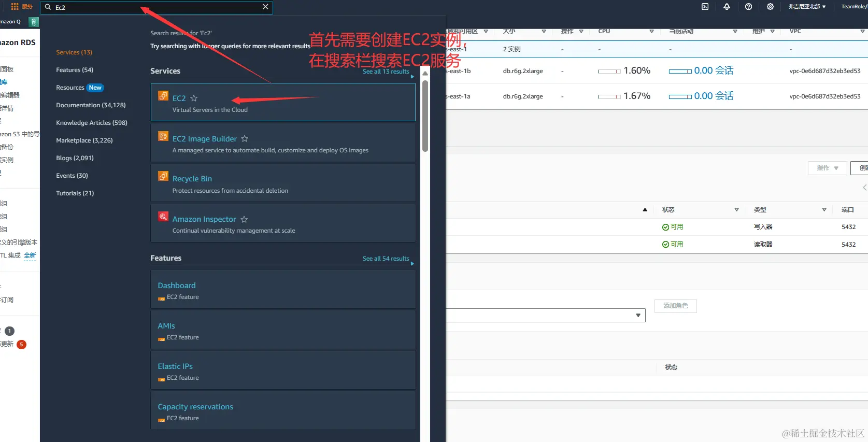Open the green icon beside Amazon Q

tap(34, 22)
